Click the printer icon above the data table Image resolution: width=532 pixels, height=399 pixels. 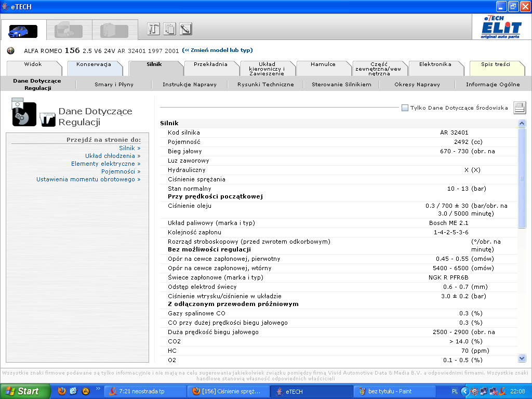point(520,108)
